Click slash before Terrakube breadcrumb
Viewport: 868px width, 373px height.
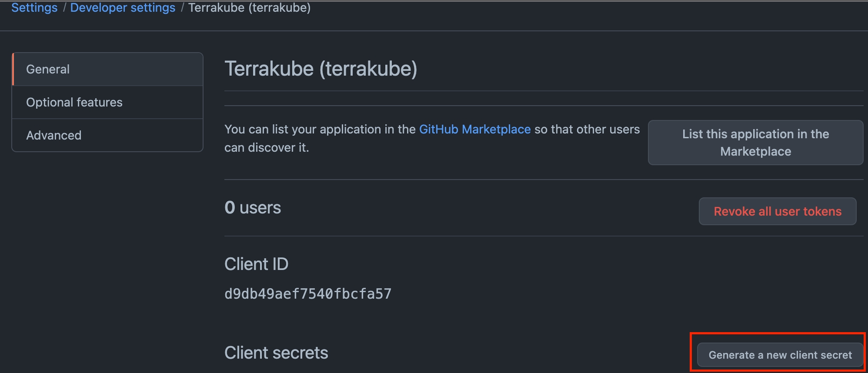(182, 8)
